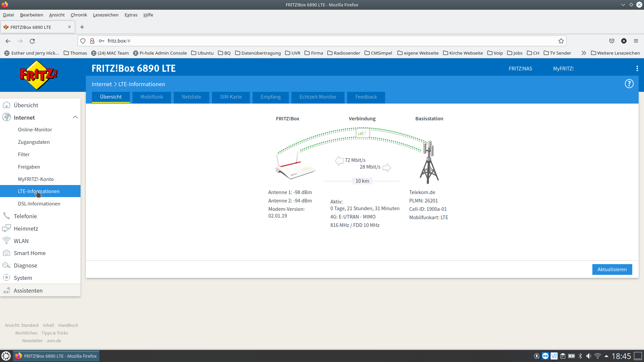Open the Chronik menu
This screenshot has height=362, width=644.
79,15
